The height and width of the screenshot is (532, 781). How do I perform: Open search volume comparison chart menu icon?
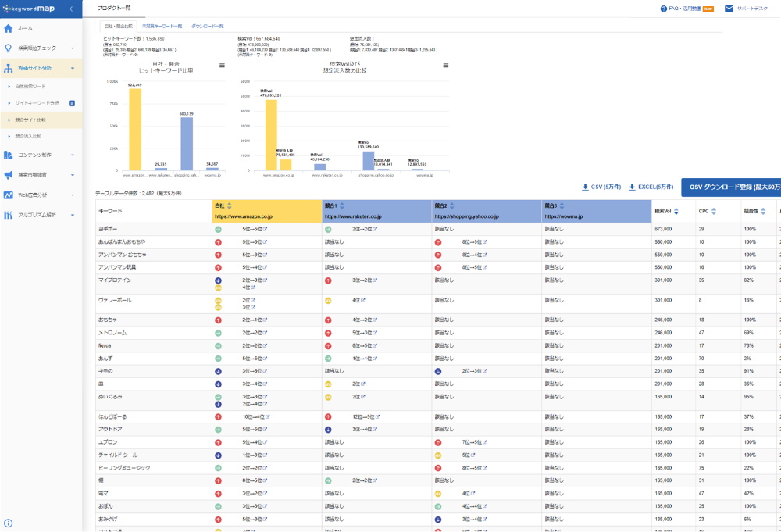(446, 66)
